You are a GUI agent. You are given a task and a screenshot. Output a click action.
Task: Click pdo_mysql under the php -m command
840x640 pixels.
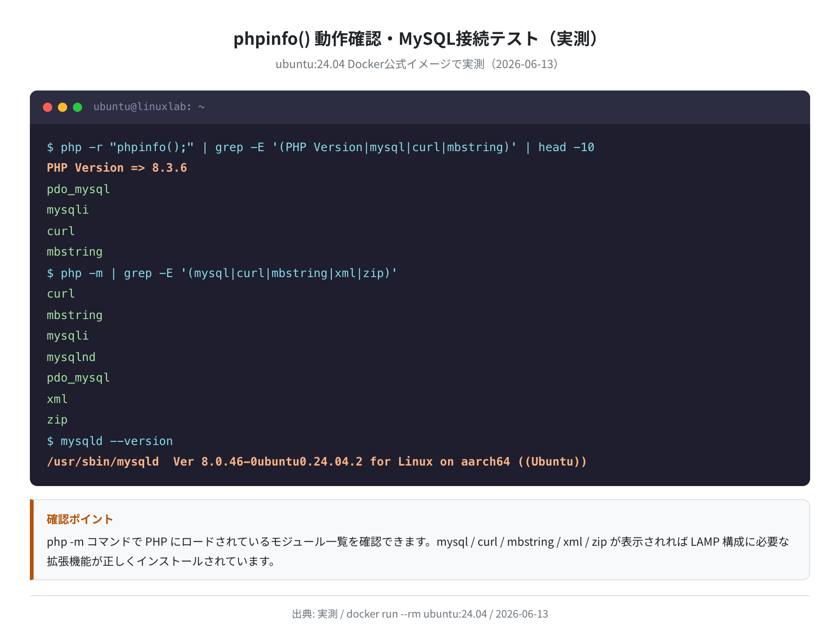click(x=78, y=378)
